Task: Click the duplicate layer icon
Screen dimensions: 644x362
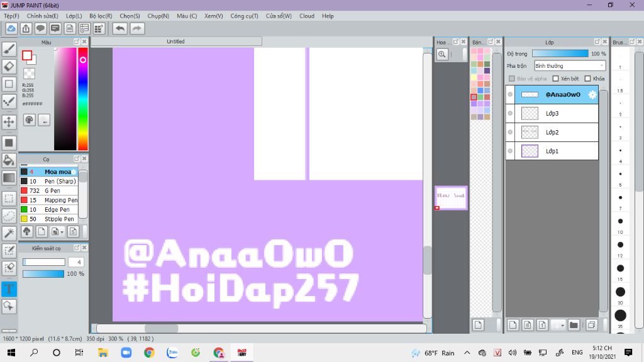Action: pyautogui.click(x=591, y=325)
